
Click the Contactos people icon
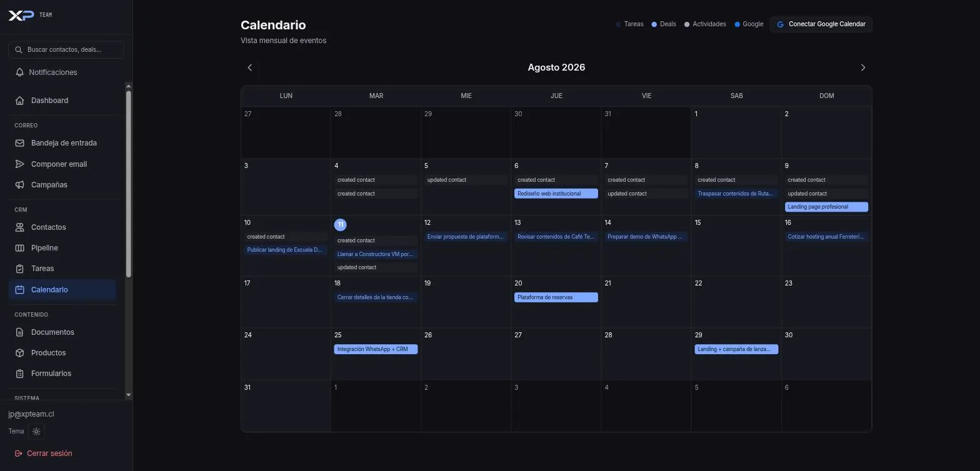pos(20,227)
